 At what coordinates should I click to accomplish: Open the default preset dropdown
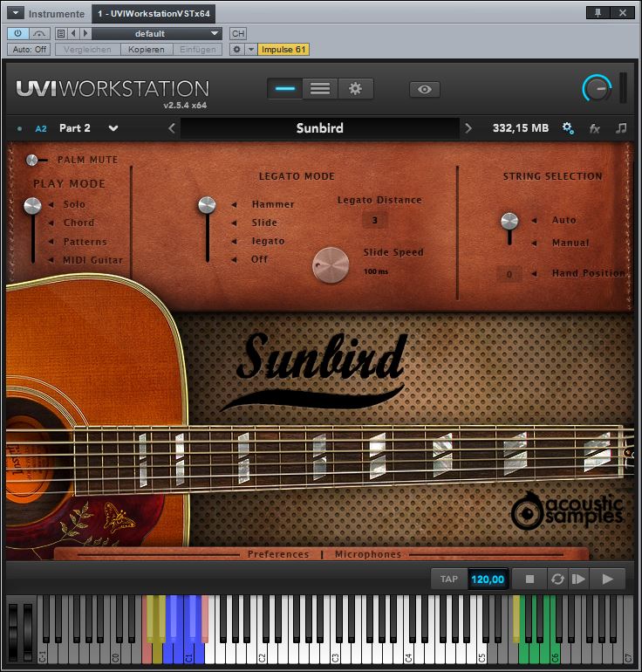pyautogui.click(x=157, y=33)
